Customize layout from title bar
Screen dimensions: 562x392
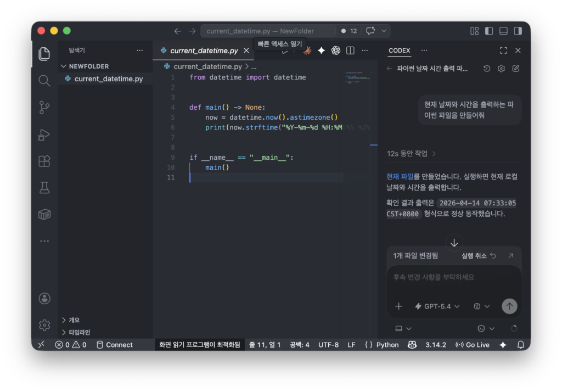(474, 31)
